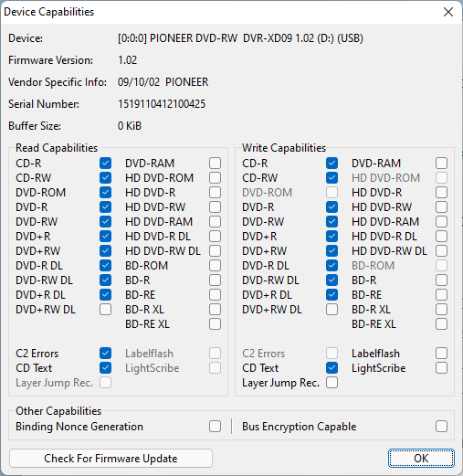The width and height of the screenshot is (463, 476).
Task: Toggle HD DVD-R checkbox under Write Capabilities
Action: coord(441,193)
